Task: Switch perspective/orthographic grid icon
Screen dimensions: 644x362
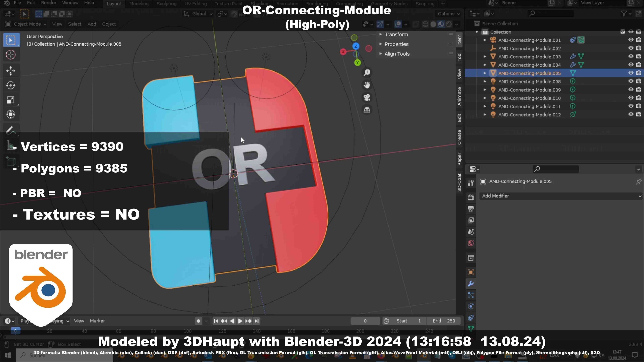Action: click(x=367, y=110)
